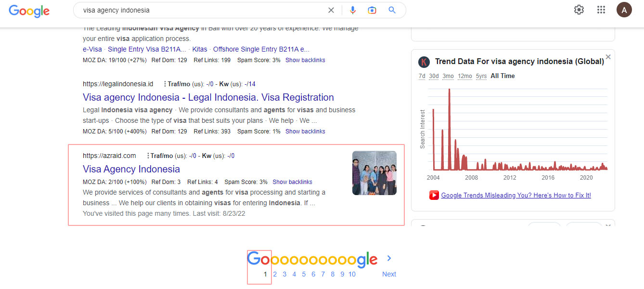The image size is (644, 289).
Task: Open the azraid.com result options menu
Action: (148, 156)
